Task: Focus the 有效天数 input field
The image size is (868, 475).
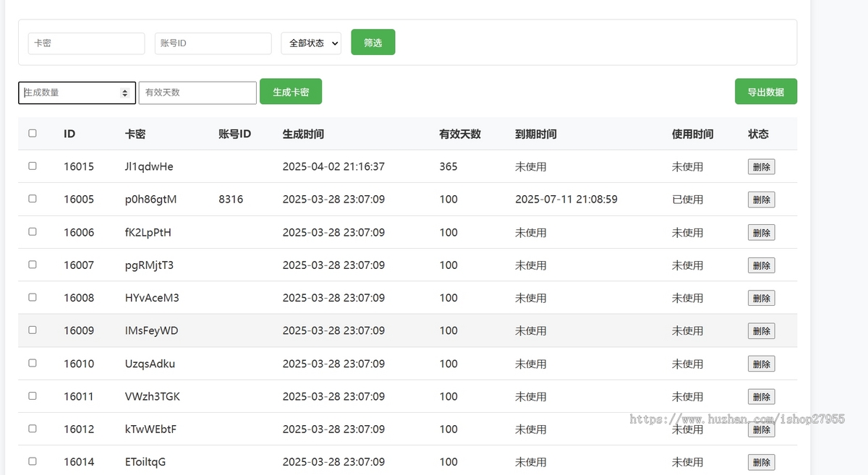Action: click(197, 93)
